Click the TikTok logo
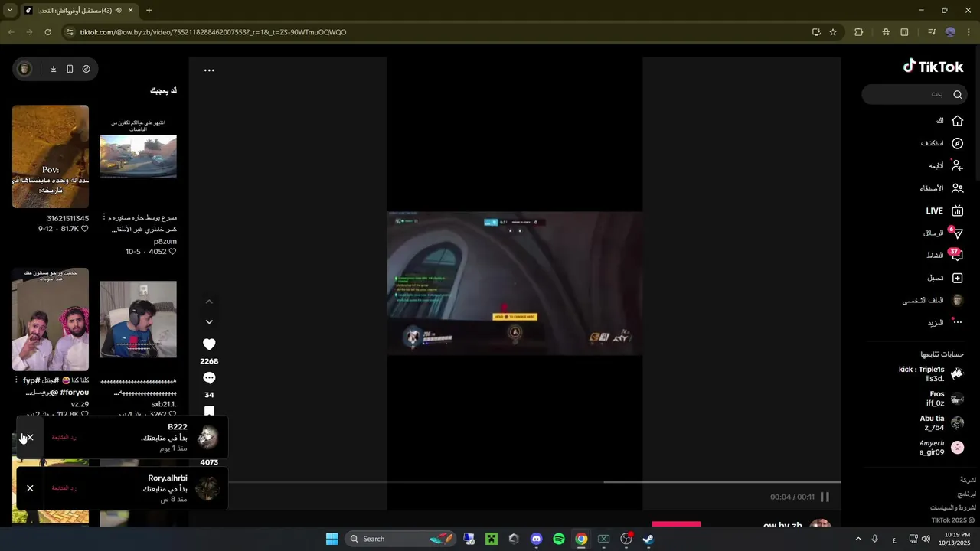This screenshot has width=980, height=551. [x=933, y=67]
